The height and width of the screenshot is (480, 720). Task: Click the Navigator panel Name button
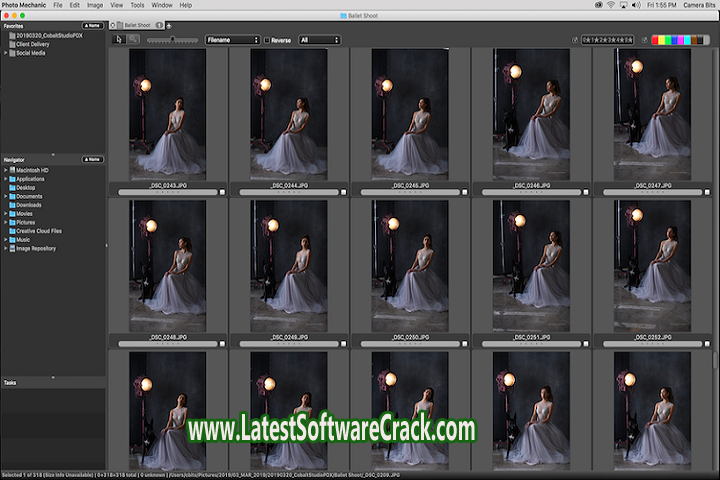pyautogui.click(x=92, y=159)
